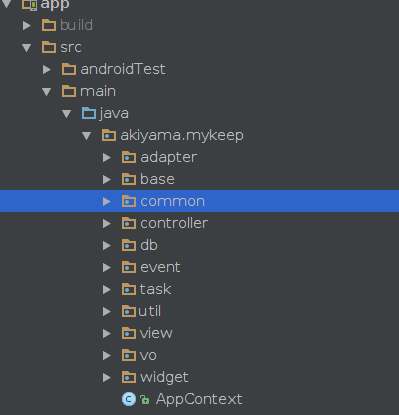Click the akiyama.mykeep package icon
The image size is (399, 415).
(x=109, y=135)
